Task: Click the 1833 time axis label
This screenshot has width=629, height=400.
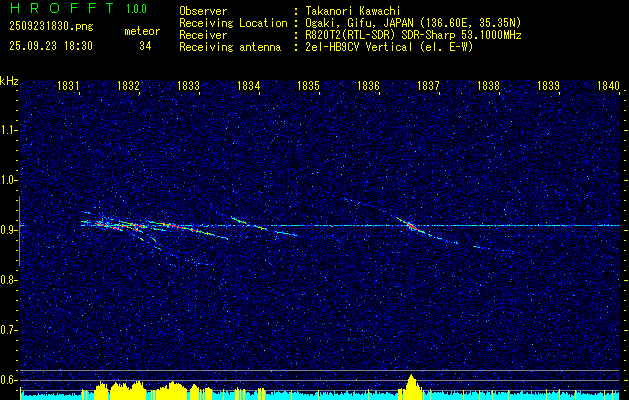Action: pyautogui.click(x=188, y=85)
